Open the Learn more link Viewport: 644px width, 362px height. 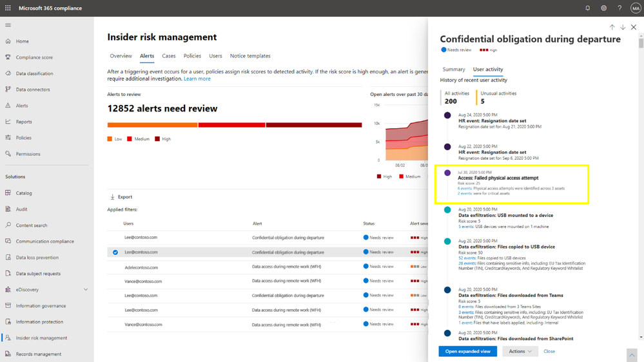click(197, 79)
